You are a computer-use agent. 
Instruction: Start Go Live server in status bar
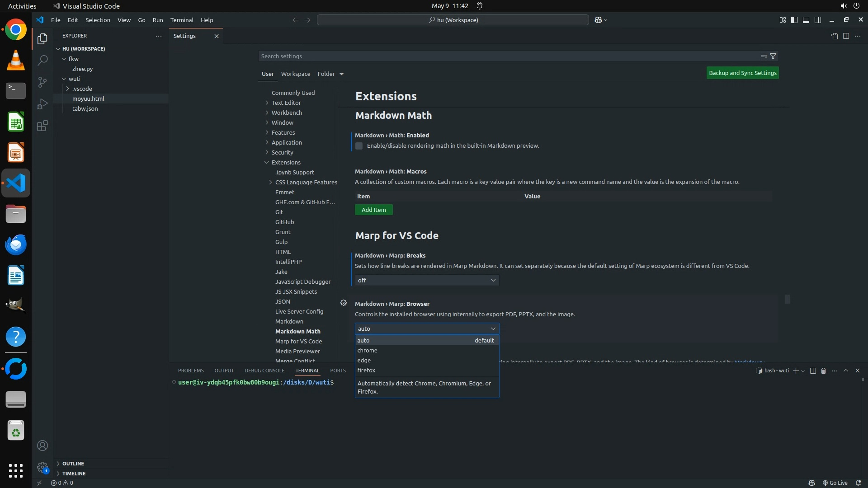point(835,483)
